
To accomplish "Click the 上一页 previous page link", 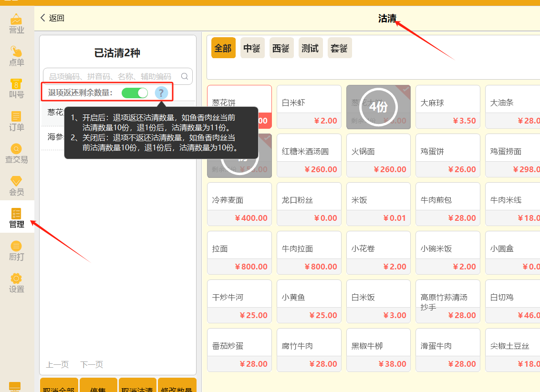I will [x=58, y=364].
